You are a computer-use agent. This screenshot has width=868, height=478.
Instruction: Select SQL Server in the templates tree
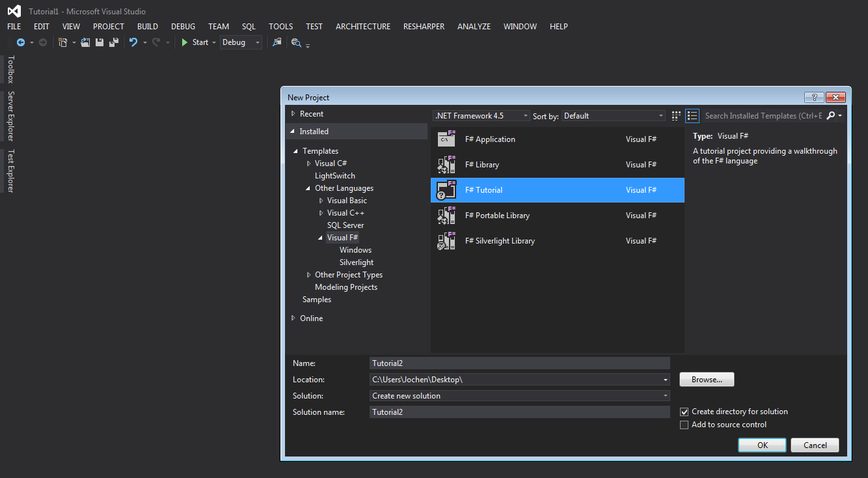point(346,225)
